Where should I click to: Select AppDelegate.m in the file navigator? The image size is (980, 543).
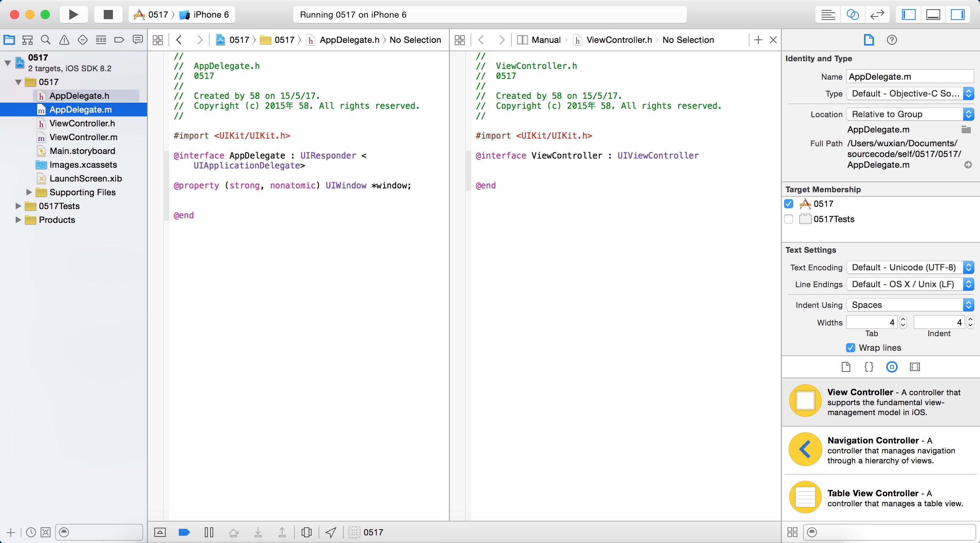(x=80, y=109)
